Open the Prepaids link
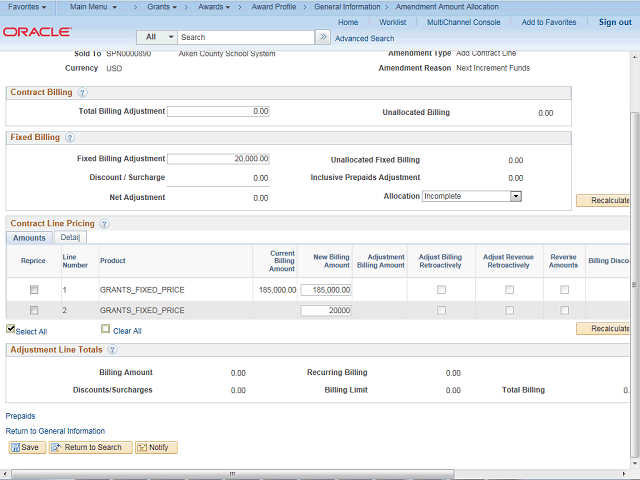The image size is (640, 480). click(20, 415)
